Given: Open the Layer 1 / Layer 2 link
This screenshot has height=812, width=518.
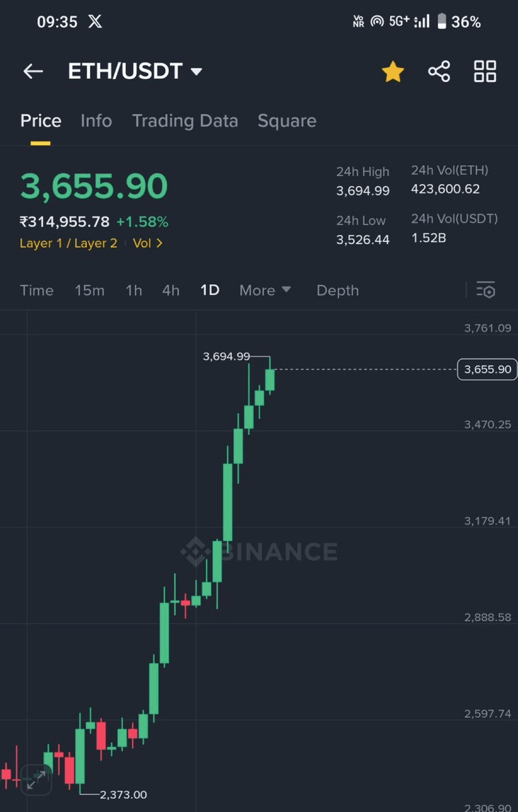Looking at the screenshot, I should point(68,243).
